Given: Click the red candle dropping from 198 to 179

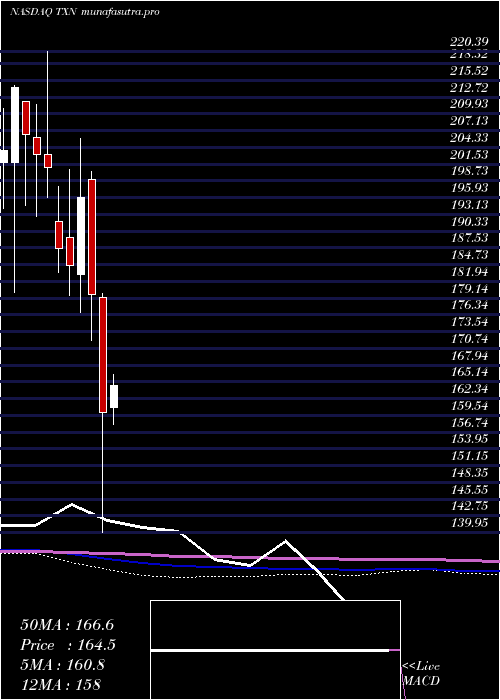Looking at the screenshot, I should pyautogui.click(x=92, y=237).
